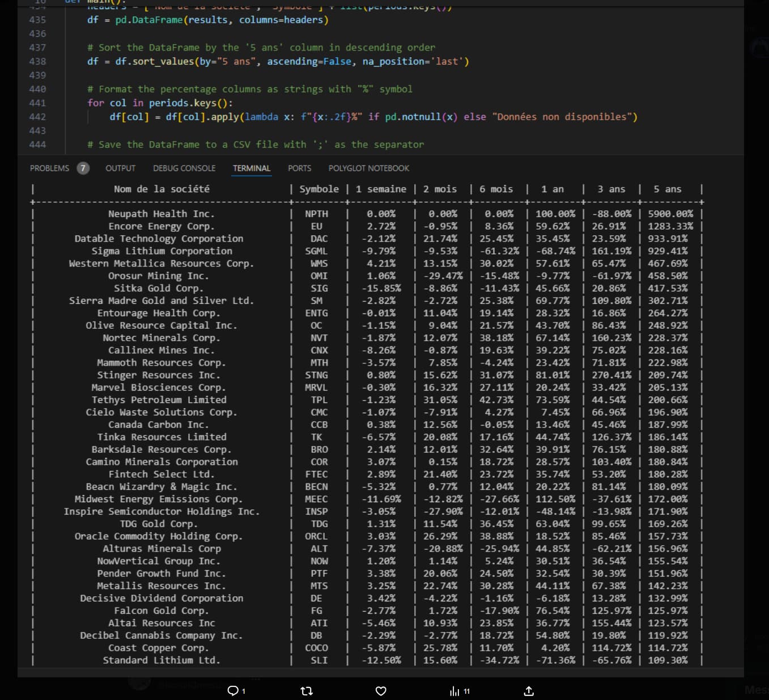Click 'Standard Lithium Ltd.' row name

tap(162, 660)
